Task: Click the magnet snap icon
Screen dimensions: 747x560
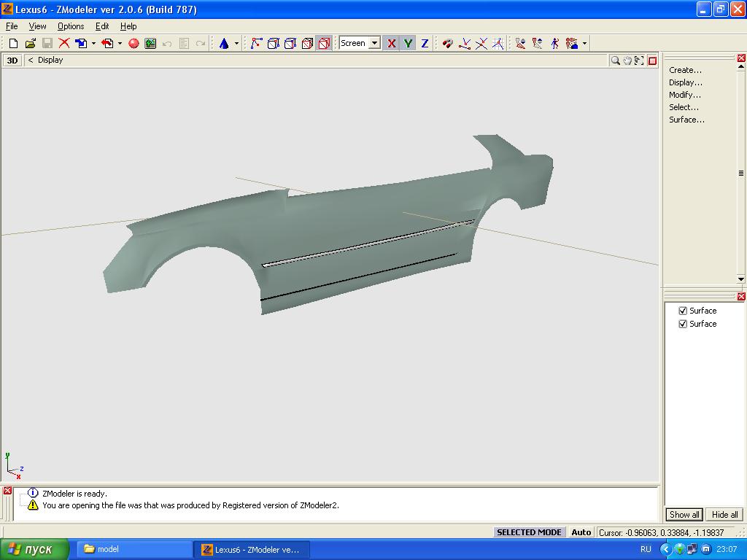Action: [448, 44]
